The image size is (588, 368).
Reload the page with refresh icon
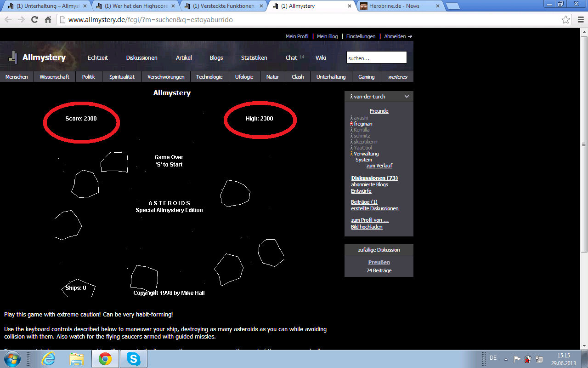(34, 20)
